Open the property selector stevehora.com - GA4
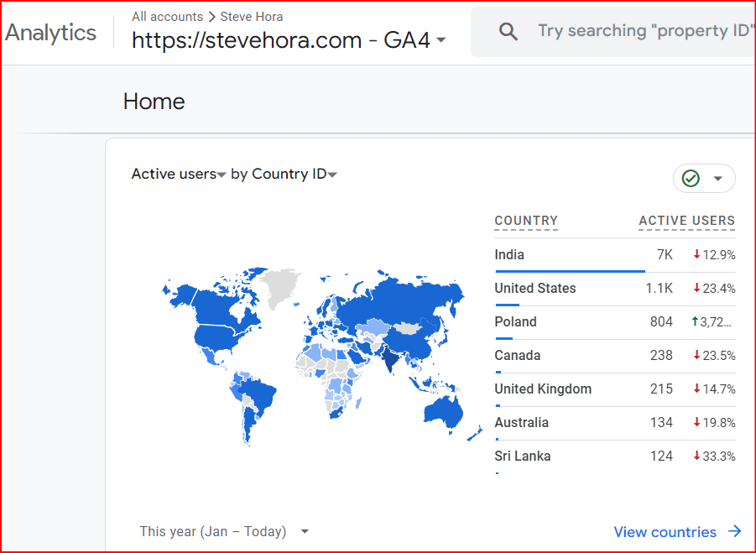756x553 pixels. [289, 40]
